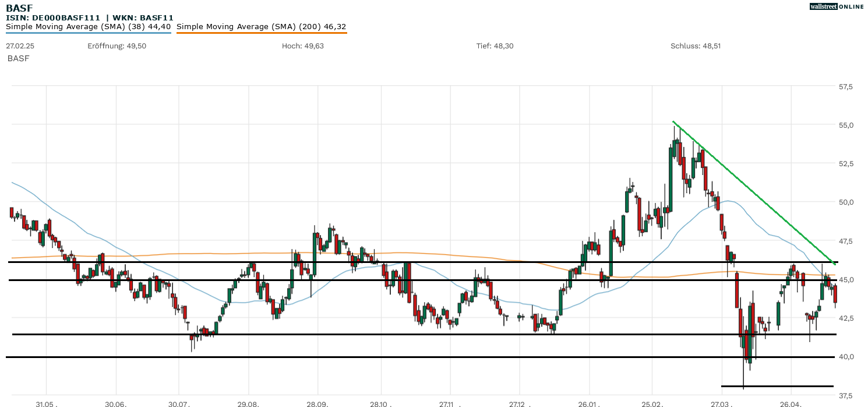The image size is (868, 407).
Task: Click the 25.02. date axis label
Action: click(x=652, y=404)
